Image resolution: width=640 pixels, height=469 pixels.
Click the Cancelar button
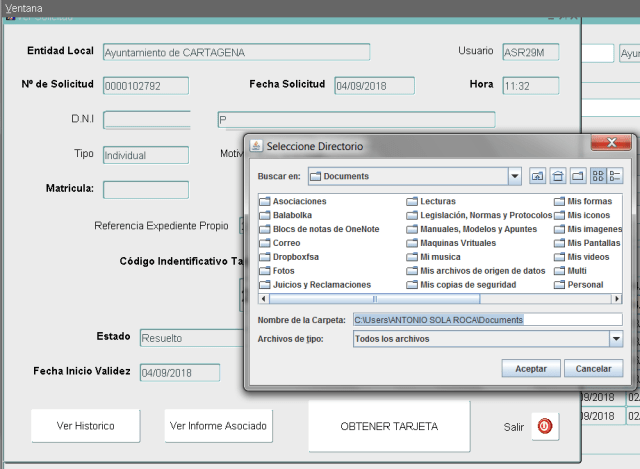point(593,369)
